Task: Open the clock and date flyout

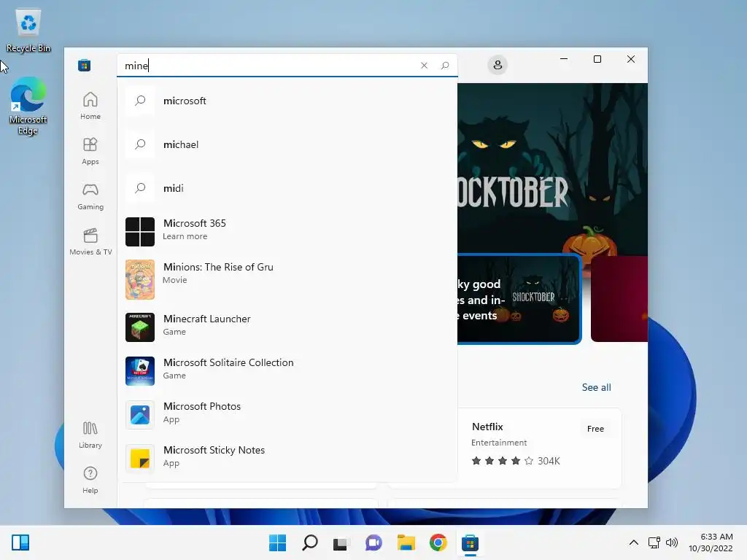Action: pyautogui.click(x=711, y=542)
